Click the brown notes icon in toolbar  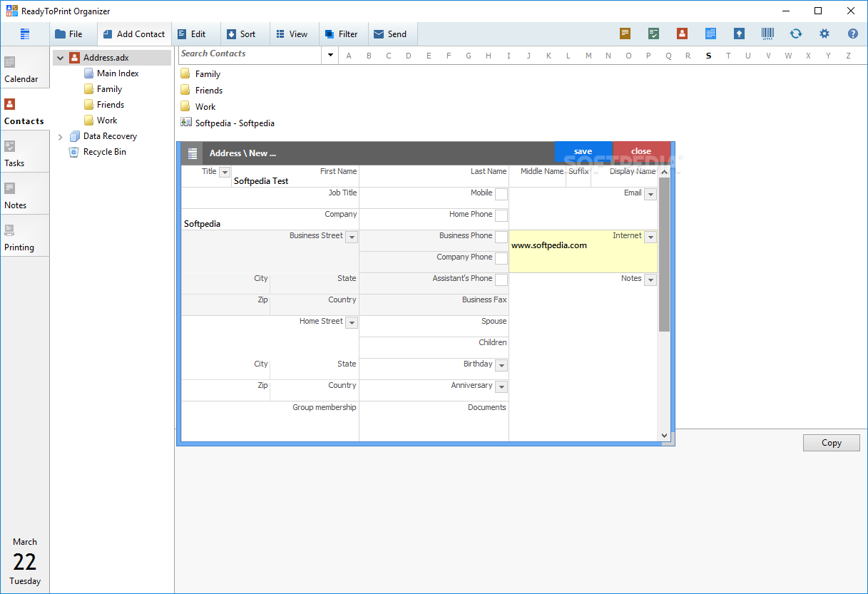click(625, 34)
